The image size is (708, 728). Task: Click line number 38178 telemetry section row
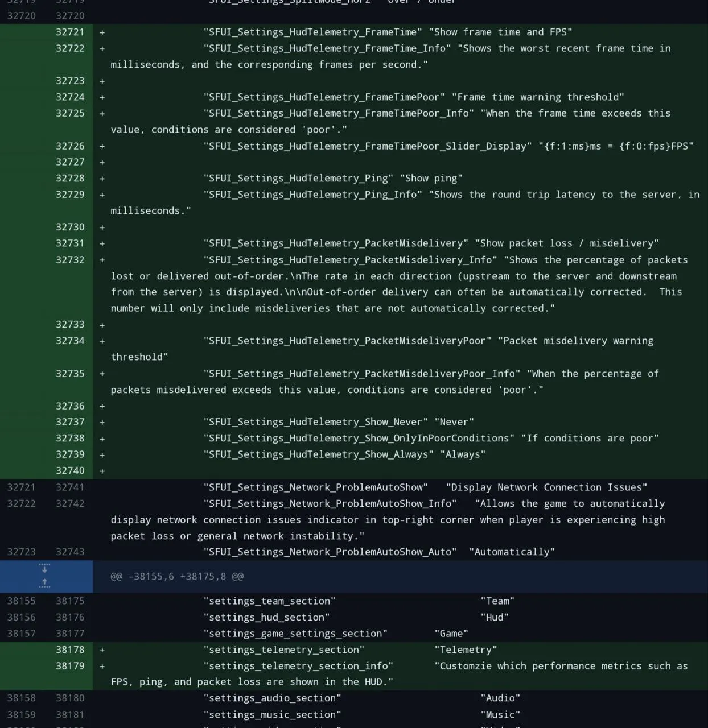70,650
